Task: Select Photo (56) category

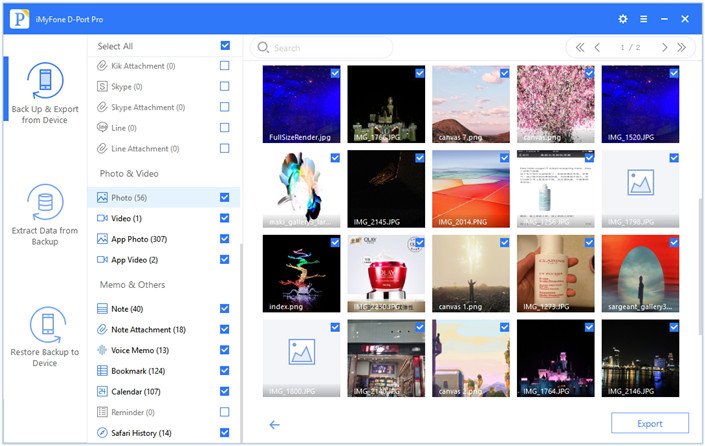Action: (128, 198)
